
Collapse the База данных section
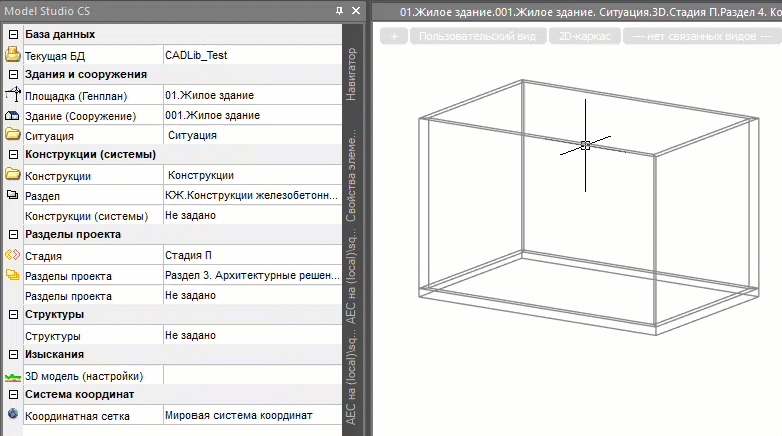point(13,35)
